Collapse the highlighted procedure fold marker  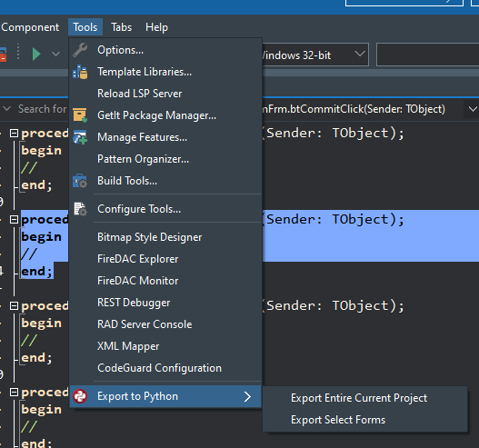pos(14,220)
